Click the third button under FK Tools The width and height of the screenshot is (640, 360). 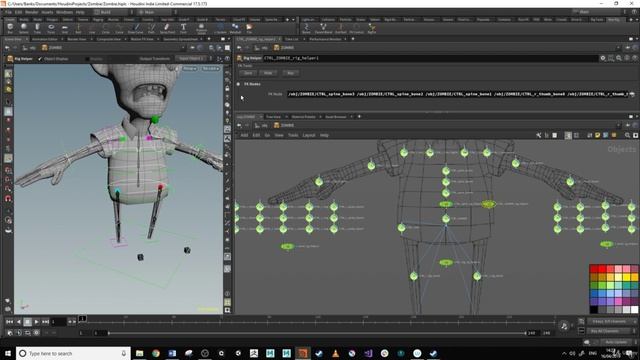click(x=291, y=73)
